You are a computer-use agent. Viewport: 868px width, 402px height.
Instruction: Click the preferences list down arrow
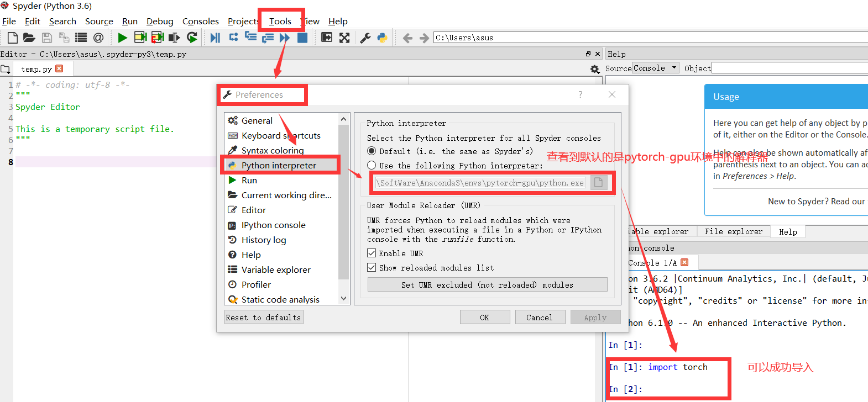(x=343, y=298)
